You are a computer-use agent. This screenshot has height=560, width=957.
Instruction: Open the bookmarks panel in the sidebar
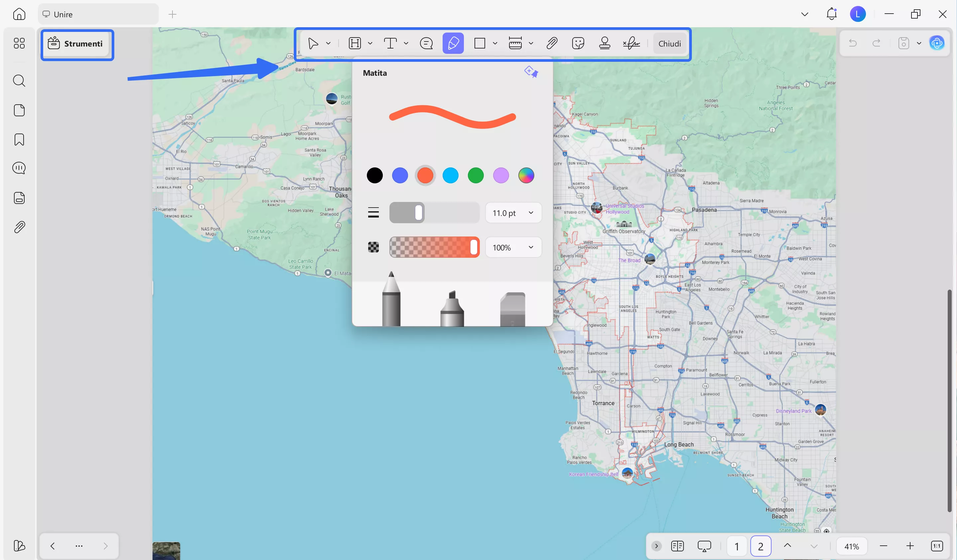19,140
